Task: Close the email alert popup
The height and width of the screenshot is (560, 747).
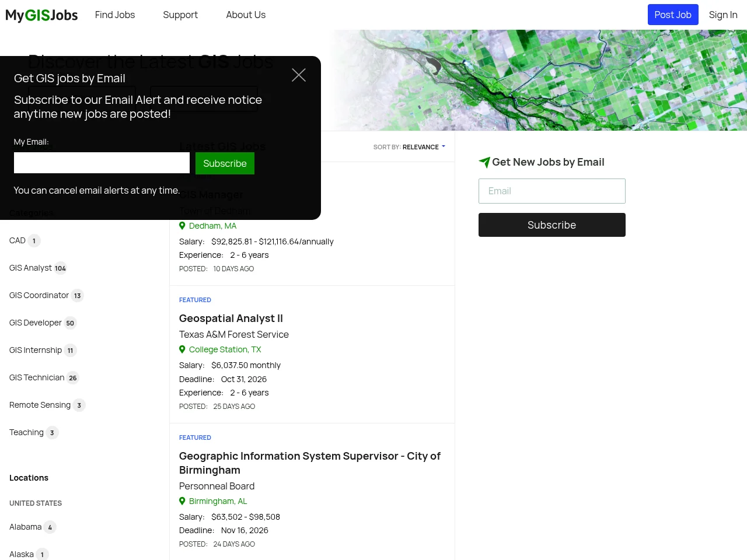Action: point(299,75)
